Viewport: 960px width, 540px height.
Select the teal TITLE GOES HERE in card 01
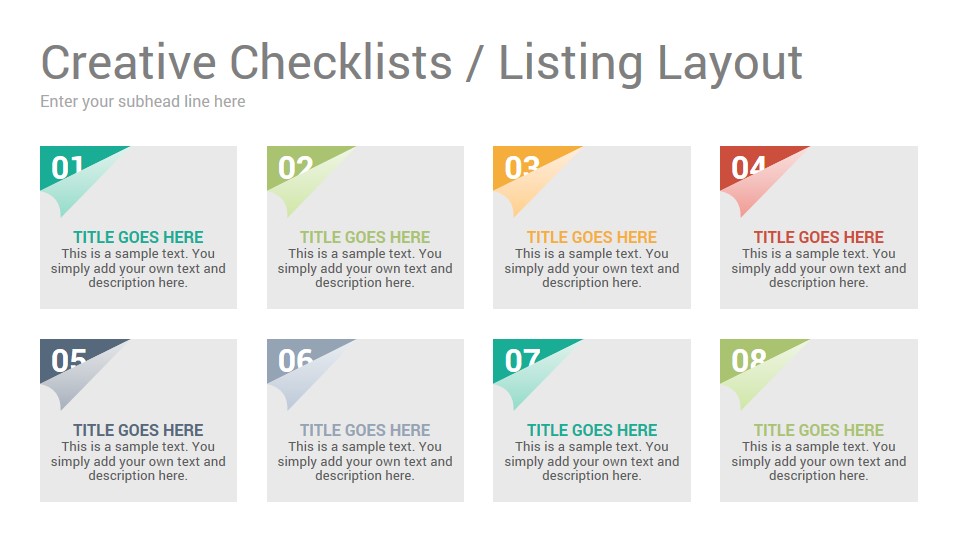138,237
